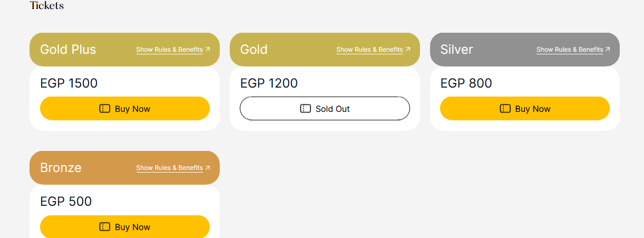Image resolution: width=644 pixels, height=238 pixels.
Task: Select the Bronze ticket title
Action: point(61,168)
